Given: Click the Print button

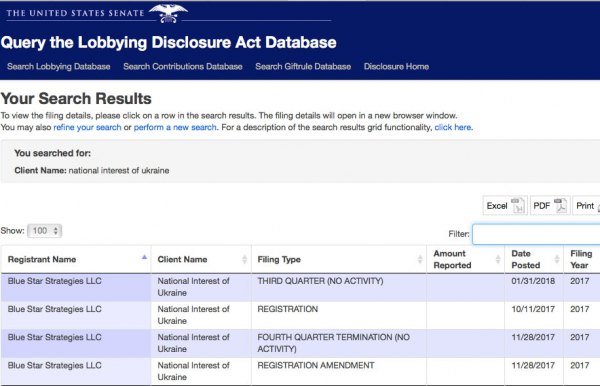Looking at the screenshot, I should 587,206.
